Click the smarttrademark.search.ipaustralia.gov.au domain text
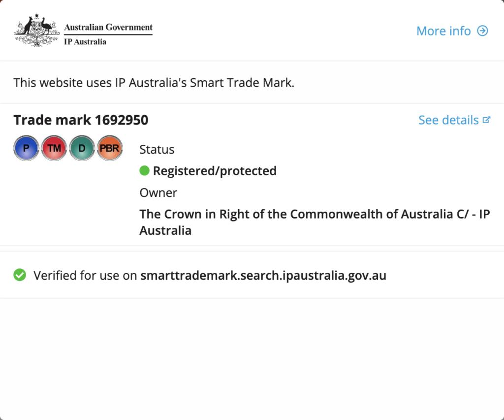This screenshot has width=504, height=420. pos(263,275)
